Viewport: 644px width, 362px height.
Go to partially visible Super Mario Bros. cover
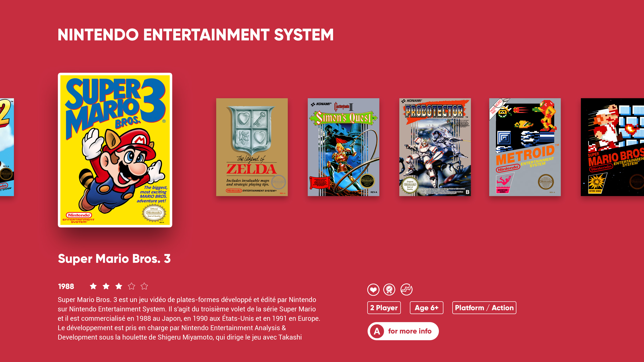[x=612, y=147]
